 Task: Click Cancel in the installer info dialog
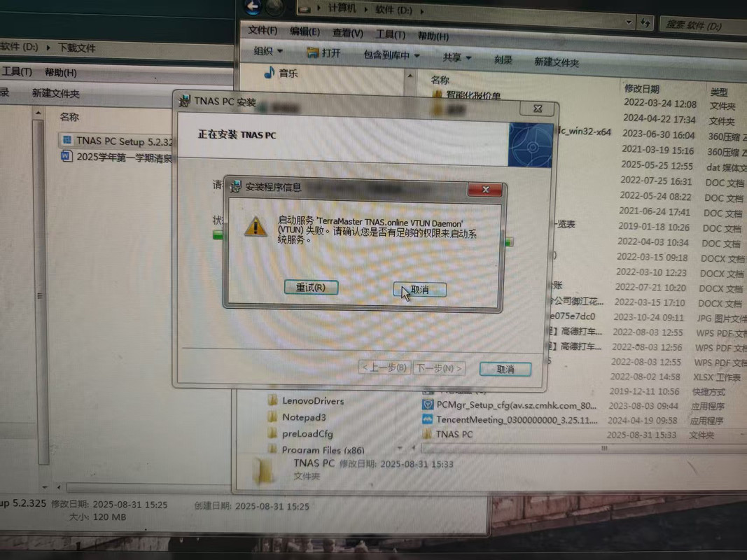(x=419, y=290)
